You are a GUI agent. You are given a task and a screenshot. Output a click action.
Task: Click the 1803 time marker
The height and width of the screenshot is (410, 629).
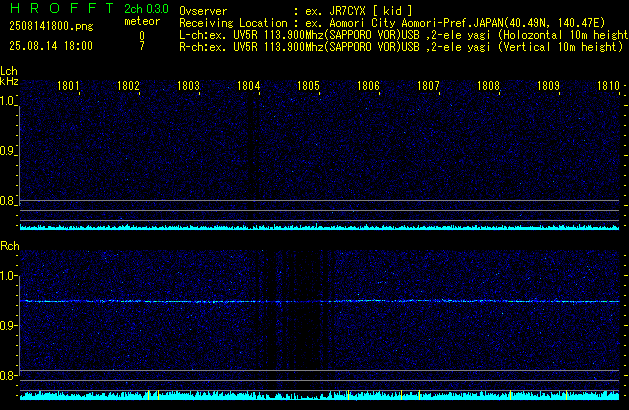point(188,86)
